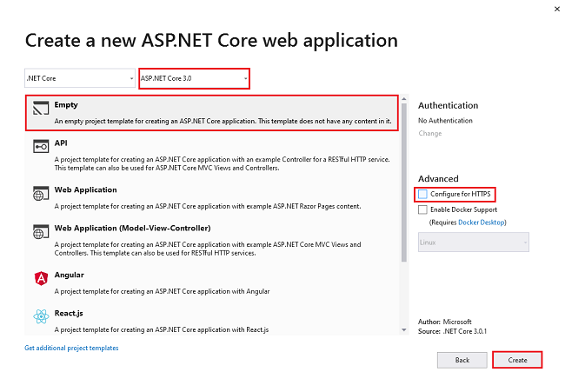Select the Empty template title
Viewport: 565px width, 392px height.
(66, 105)
